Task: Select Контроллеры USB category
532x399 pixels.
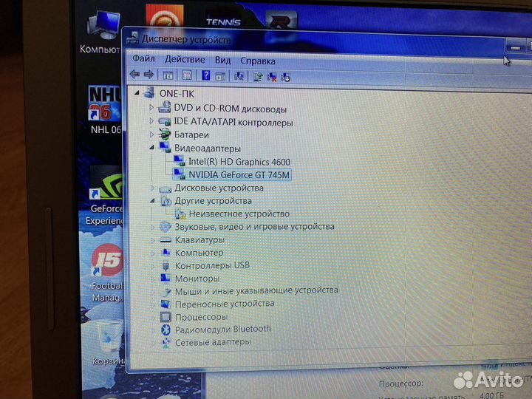Action: coord(212,265)
